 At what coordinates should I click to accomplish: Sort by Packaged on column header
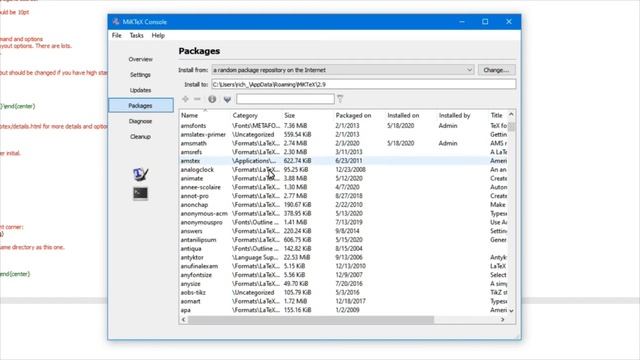click(360, 116)
